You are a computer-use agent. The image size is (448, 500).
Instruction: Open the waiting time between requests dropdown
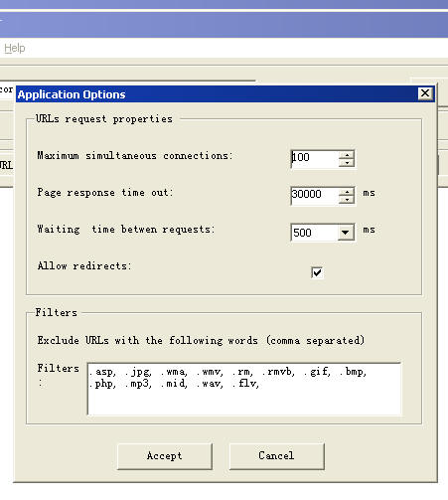tap(346, 233)
